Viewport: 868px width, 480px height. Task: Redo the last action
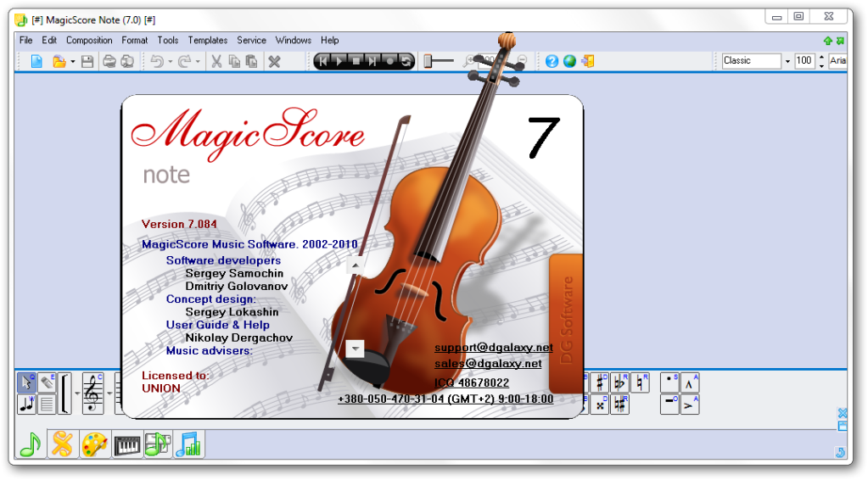tap(184, 61)
